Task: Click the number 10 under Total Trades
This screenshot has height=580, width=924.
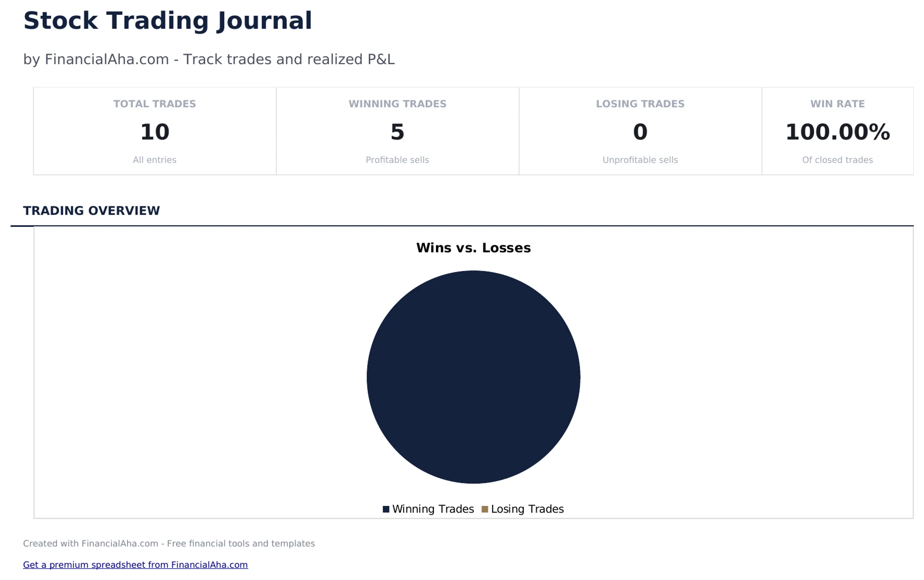Action: coord(154,132)
